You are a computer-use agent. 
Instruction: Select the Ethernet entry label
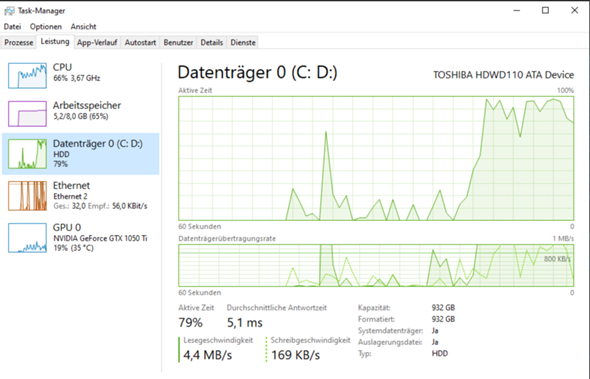pyautogui.click(x=71, y=186)
